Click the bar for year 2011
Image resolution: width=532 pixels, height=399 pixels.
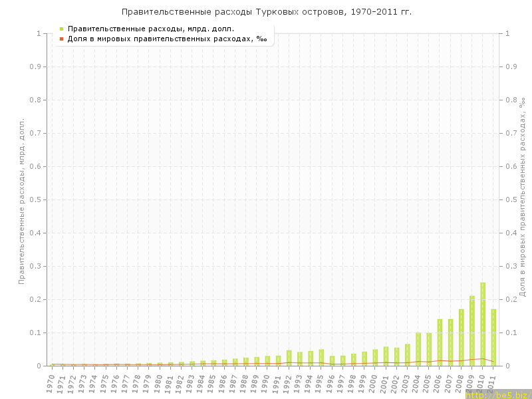493,337
